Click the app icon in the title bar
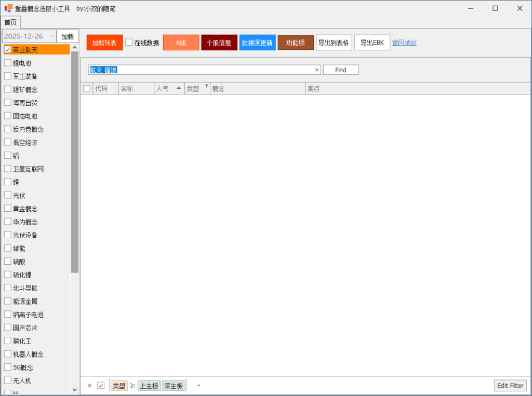The width and height of the screenshot is (532, 396). coord(8,8)
